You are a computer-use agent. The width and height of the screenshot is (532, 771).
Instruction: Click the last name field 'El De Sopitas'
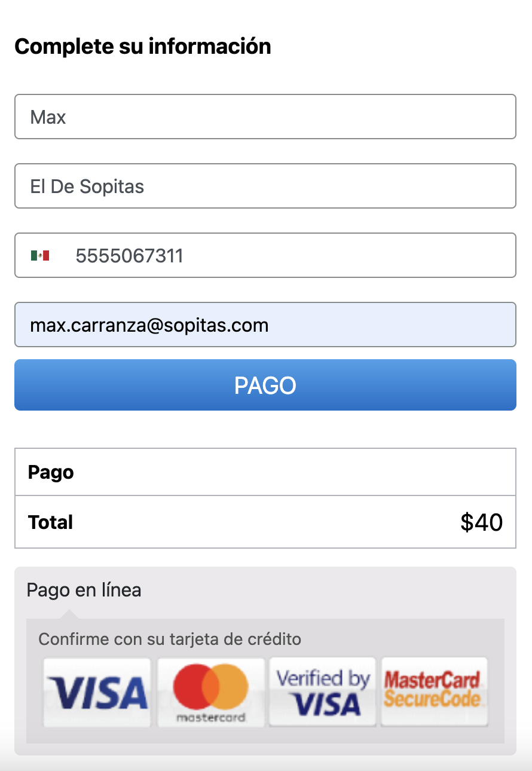point(265,186)
